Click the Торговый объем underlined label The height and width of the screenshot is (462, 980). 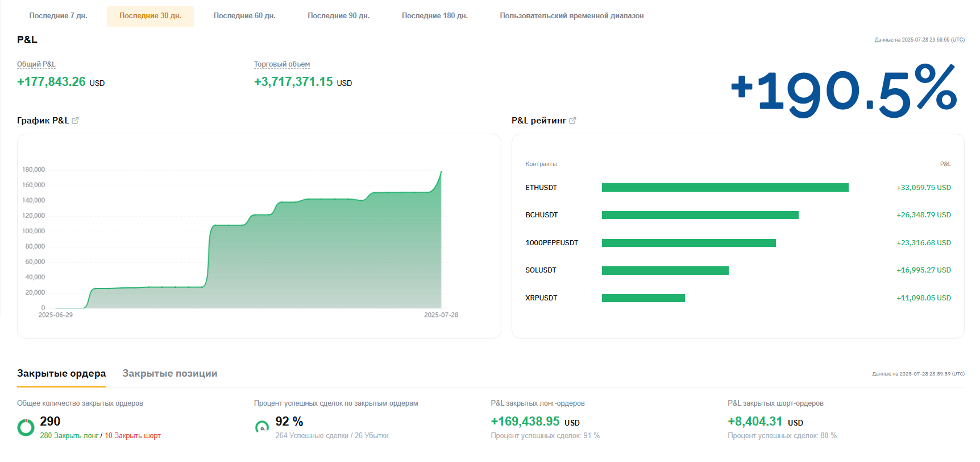(282, 64)
